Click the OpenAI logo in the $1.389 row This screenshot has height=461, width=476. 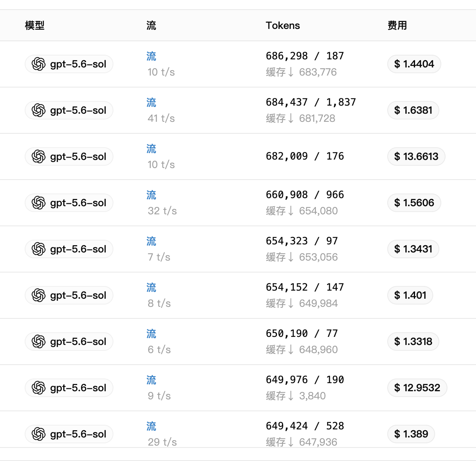point(39,434)
